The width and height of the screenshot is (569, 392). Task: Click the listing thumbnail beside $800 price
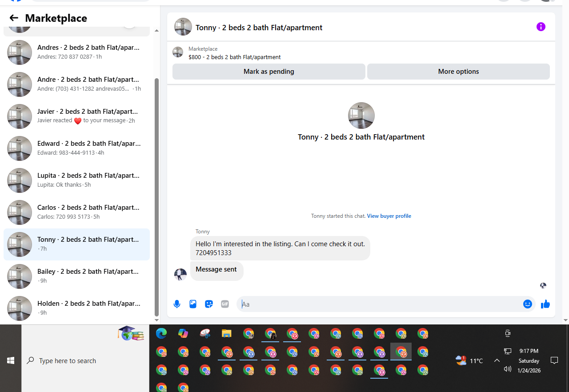point(178,52)
